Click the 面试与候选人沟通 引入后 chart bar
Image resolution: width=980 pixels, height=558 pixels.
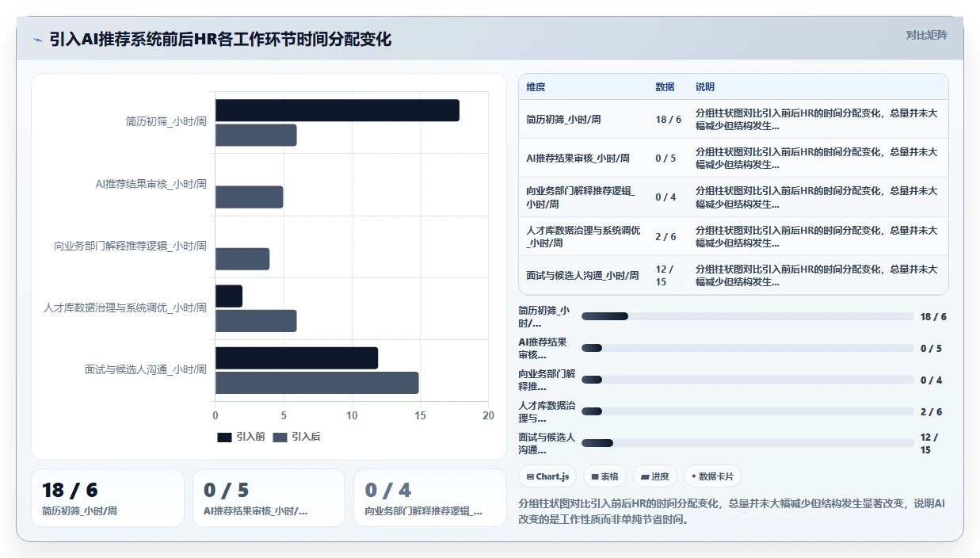point(317,383)
